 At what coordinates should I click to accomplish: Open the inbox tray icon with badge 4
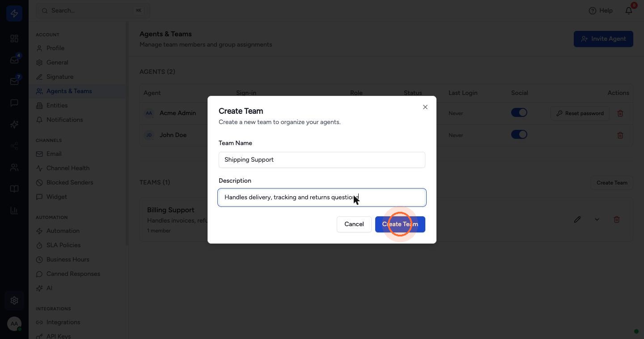[14, 60]
